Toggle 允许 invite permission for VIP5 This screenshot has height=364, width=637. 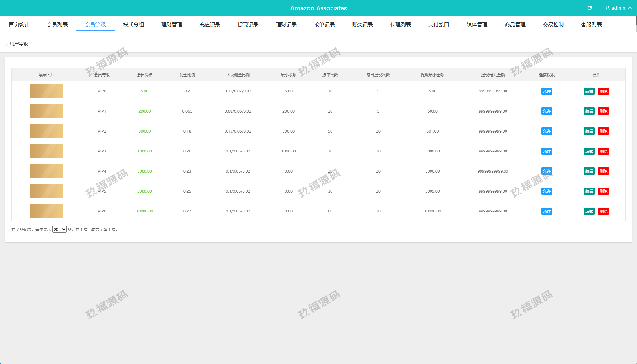pos(546,191)
